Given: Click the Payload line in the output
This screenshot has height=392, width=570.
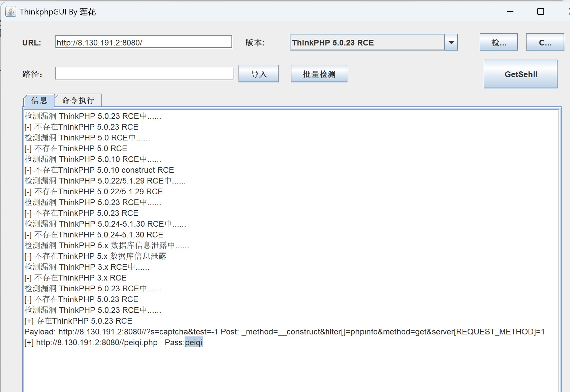Looking at the screenshot, I should (285, 332).
